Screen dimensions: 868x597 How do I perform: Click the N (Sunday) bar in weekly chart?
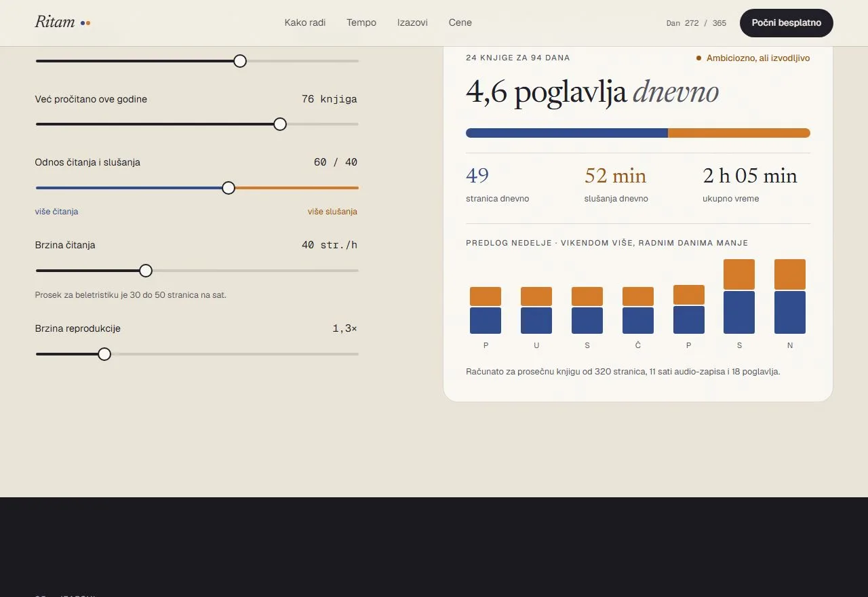[790, 296]
